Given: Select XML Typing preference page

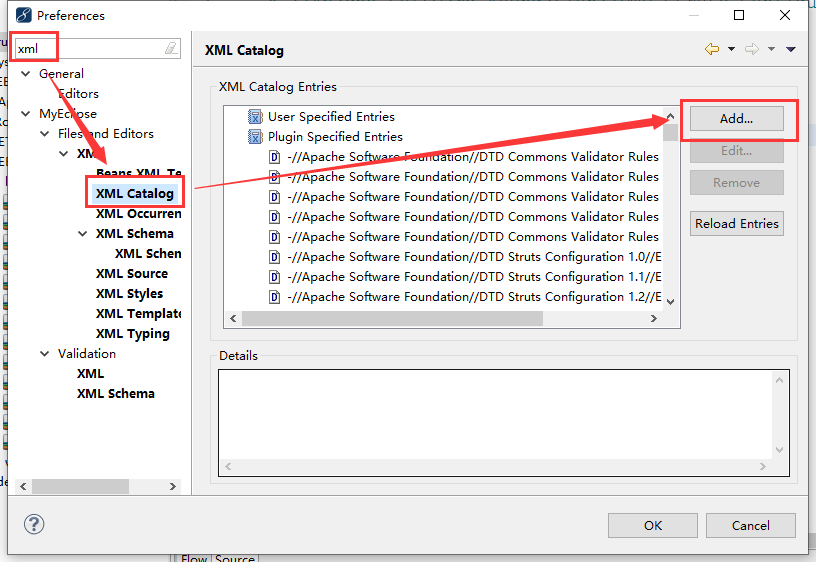Looking at the screenshot, I should [133, 334].
